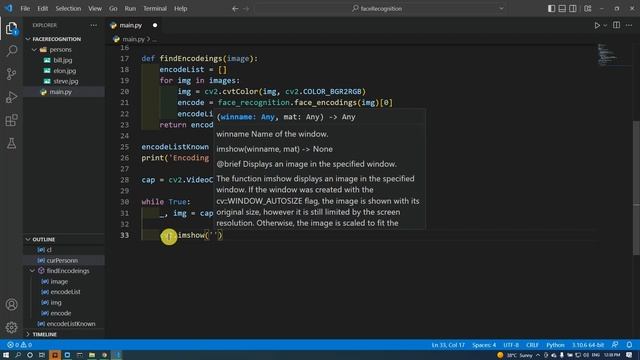This screenshot has width=640, height=360.
Task: Open the Explorer view in activity bar
Action: pyautogui.click(x=11, y=29)
